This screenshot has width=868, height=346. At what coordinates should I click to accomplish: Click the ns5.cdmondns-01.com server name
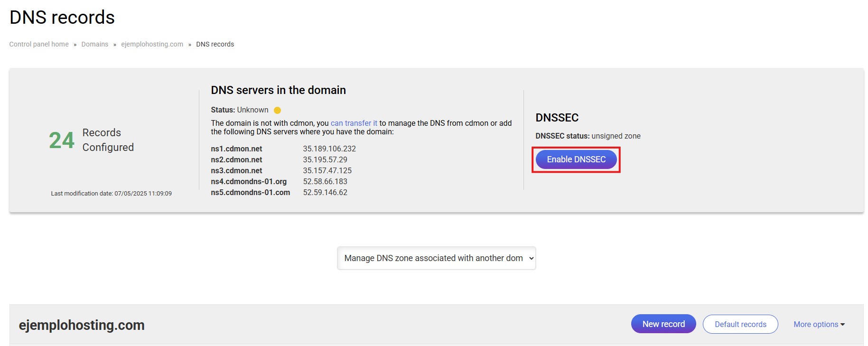click(250, 192)
